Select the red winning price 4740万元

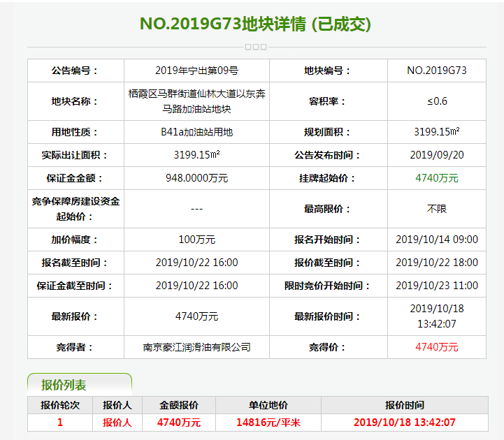[436, 347]
